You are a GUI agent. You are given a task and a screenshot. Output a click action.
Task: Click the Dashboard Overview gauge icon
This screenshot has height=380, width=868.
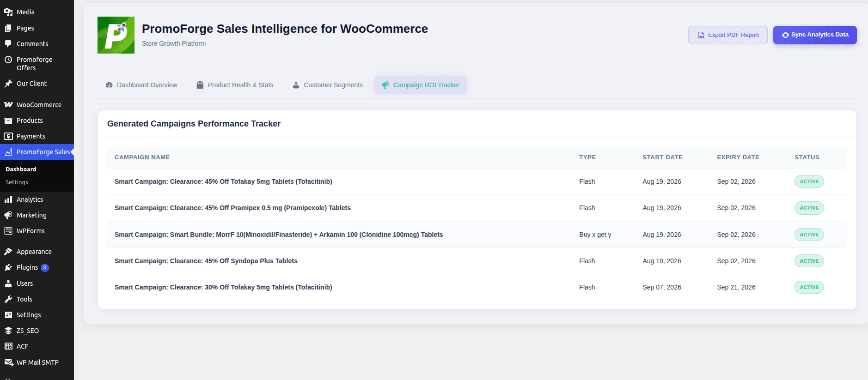(109, 85)
